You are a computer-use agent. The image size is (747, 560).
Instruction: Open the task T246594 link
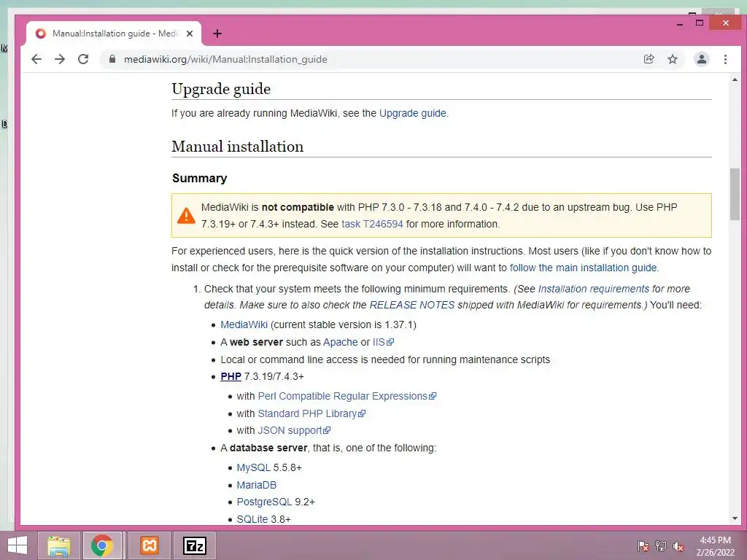(x=372, y=224)
